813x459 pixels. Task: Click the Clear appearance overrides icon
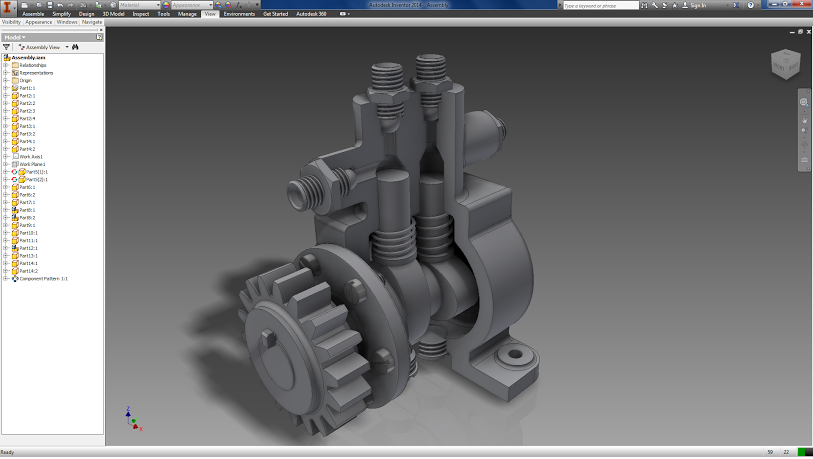click(229, 5)
